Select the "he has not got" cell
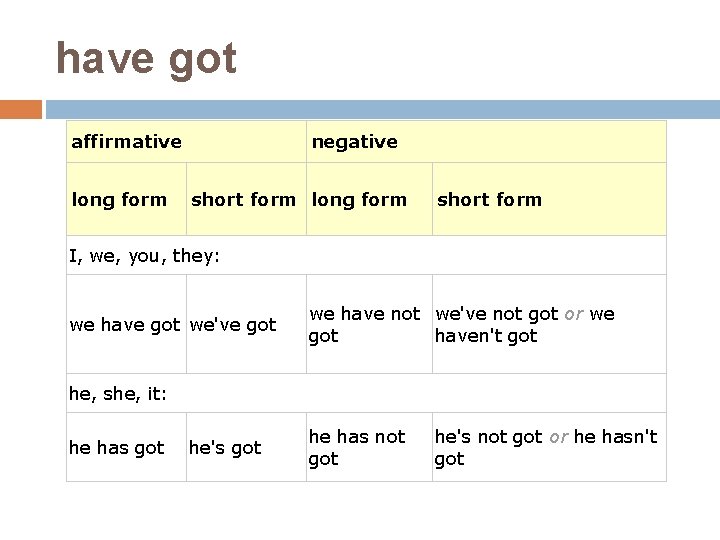720x540 pixels. coord(357,448)
